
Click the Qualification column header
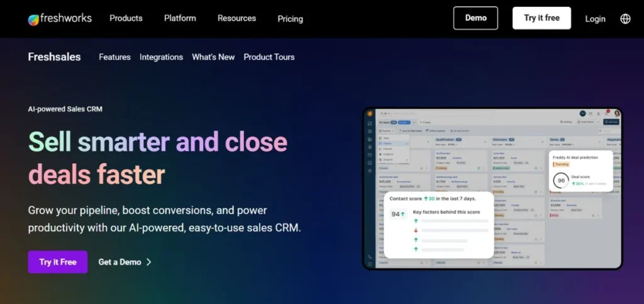pyautogui.click(x=449, y=140)
